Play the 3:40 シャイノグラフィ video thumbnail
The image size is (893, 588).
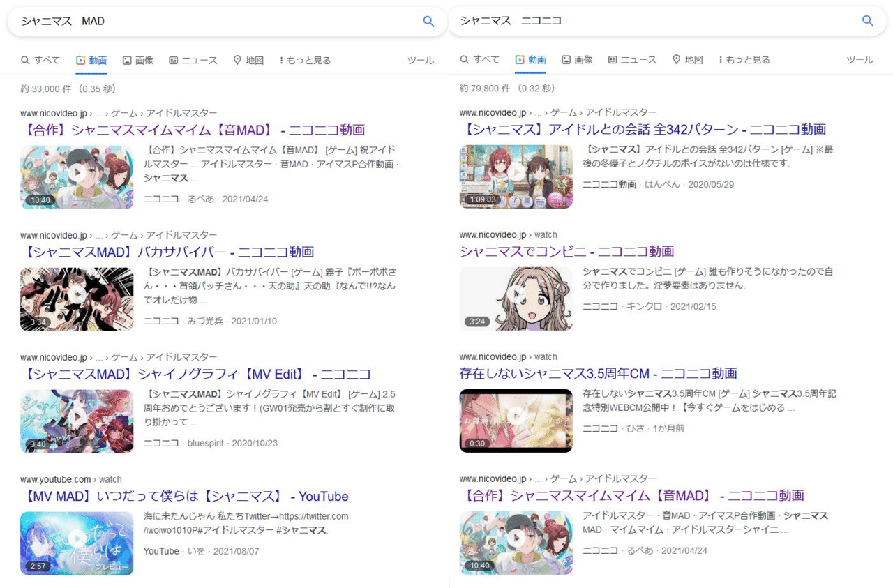(x=77, y=421)
